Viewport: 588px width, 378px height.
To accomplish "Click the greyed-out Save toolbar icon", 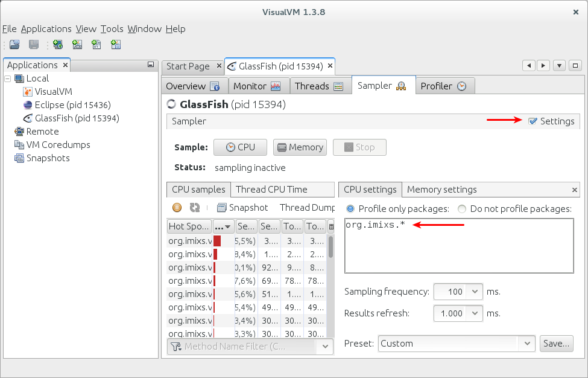I will click(x=34, y=45).
